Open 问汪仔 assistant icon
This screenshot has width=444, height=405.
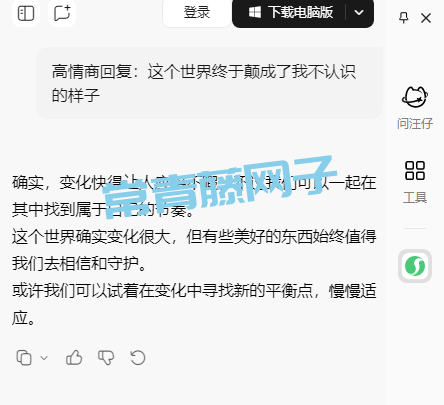coord(415,97)
